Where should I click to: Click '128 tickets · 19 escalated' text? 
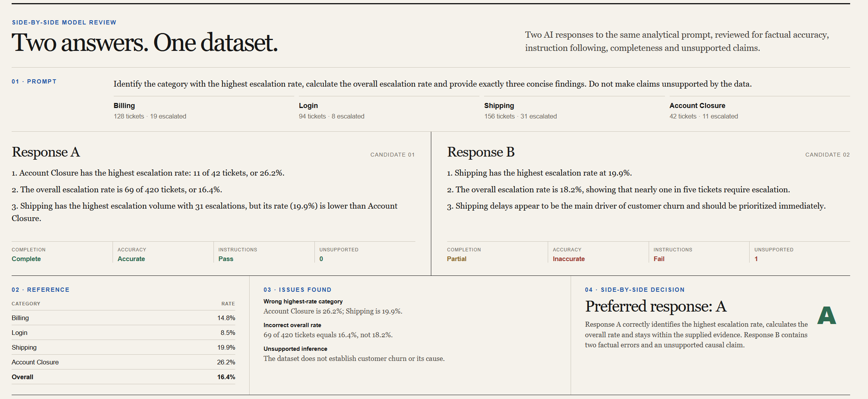(x=150, y=116)
